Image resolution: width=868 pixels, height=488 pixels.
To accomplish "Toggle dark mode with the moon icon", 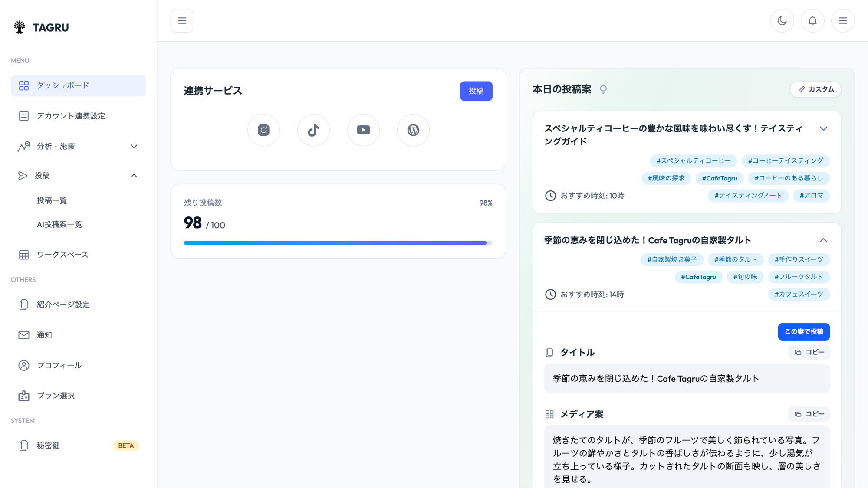I will 782,21.
